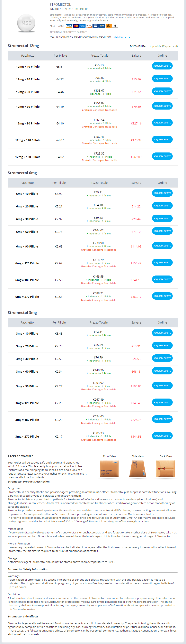
Task: Buy the 3mg × 120 Pillole package
Action: pyautogui.click(x=162, y=402)
